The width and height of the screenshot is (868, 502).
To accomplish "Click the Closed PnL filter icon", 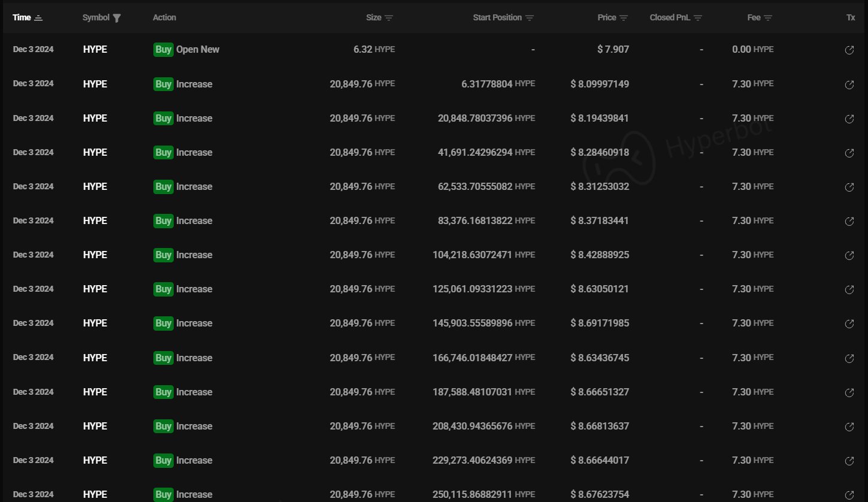I will (697, 17).
